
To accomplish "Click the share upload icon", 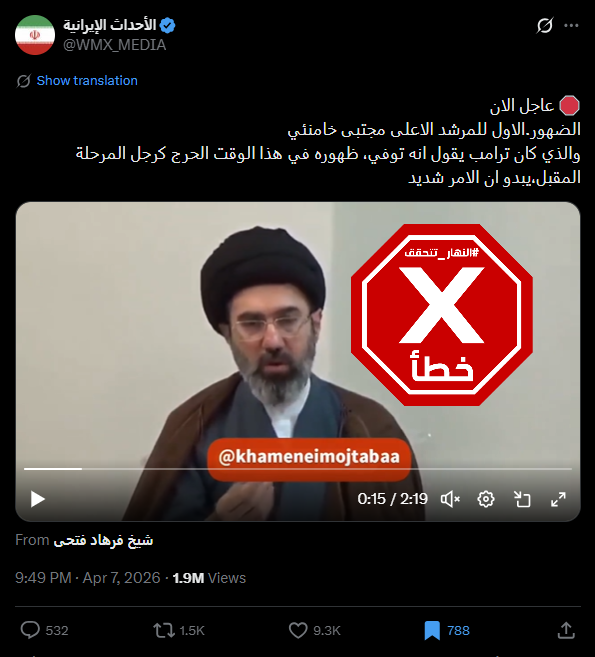I will (566, 630).
